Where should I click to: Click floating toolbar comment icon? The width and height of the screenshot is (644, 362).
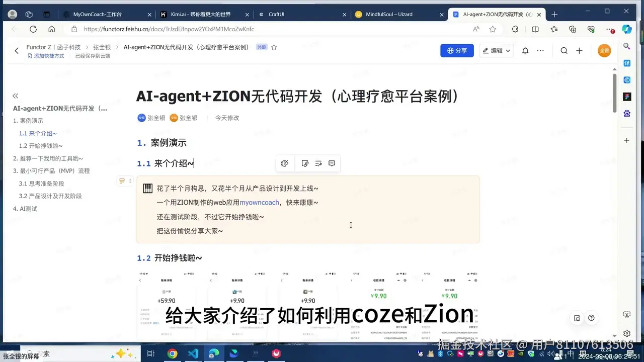pos(332,163)
